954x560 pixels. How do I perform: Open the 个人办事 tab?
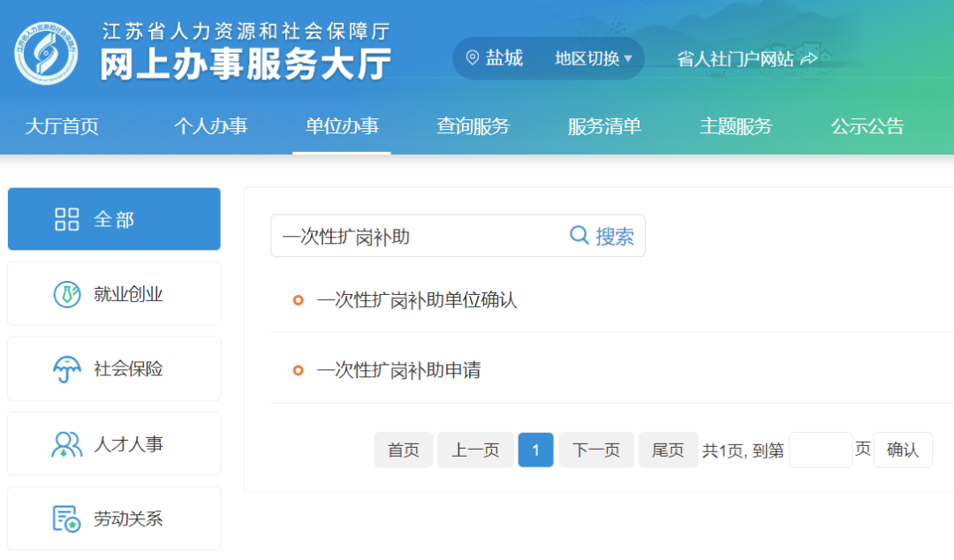(x=210, y=126)
